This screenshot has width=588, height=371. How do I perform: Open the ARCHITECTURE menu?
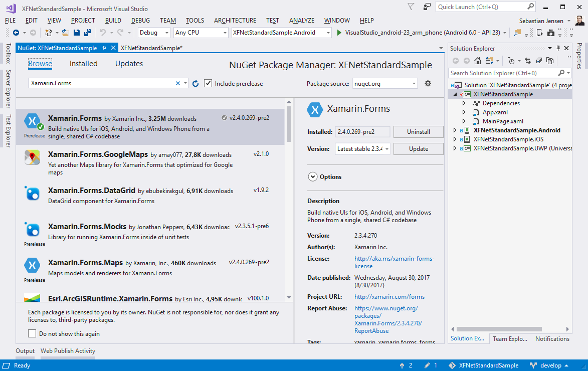coord(235,21)
